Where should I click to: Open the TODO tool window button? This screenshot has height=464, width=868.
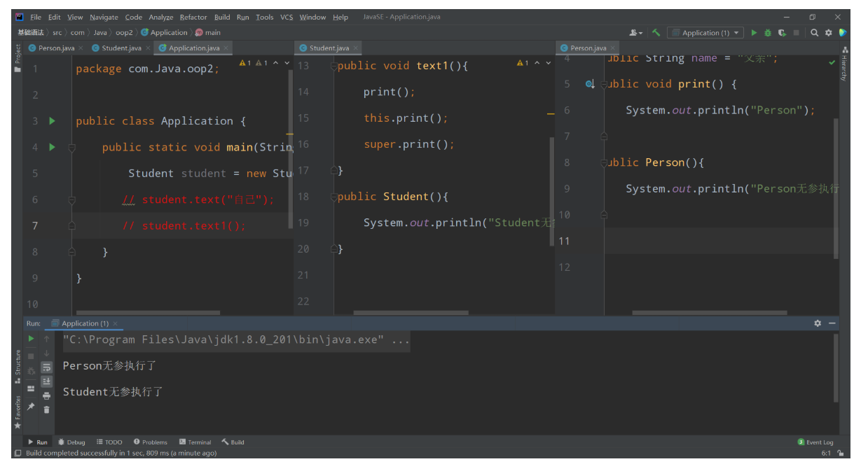tap(109, 442)
